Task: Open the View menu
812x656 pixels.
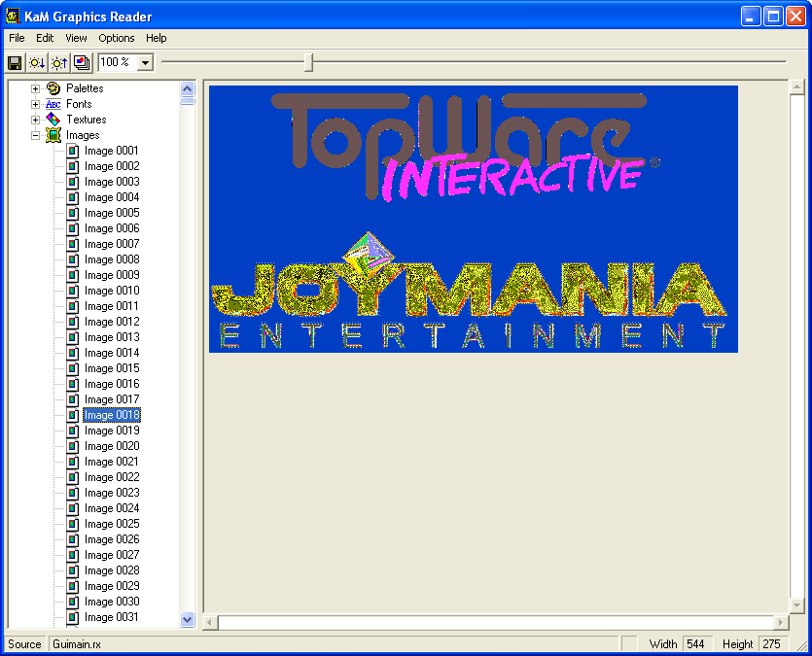Action: pos(76,38)
